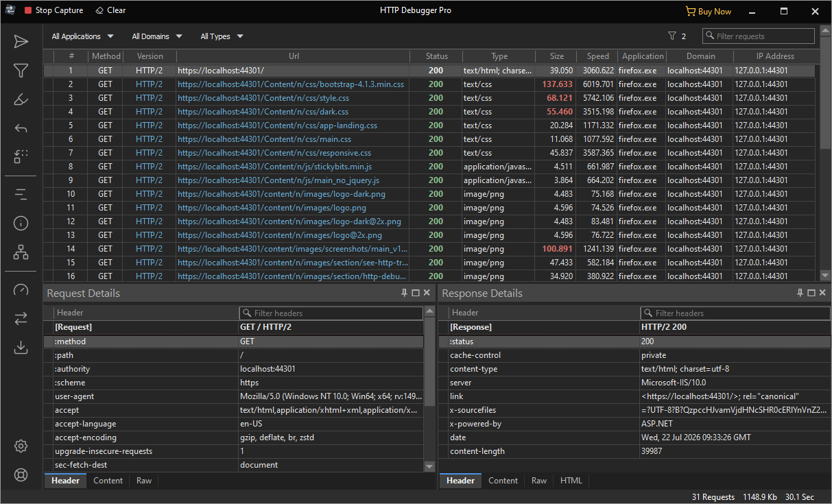Screen dimensions: 832x504
Task: Select the style.css request url
Action: (x=263, y=98)
